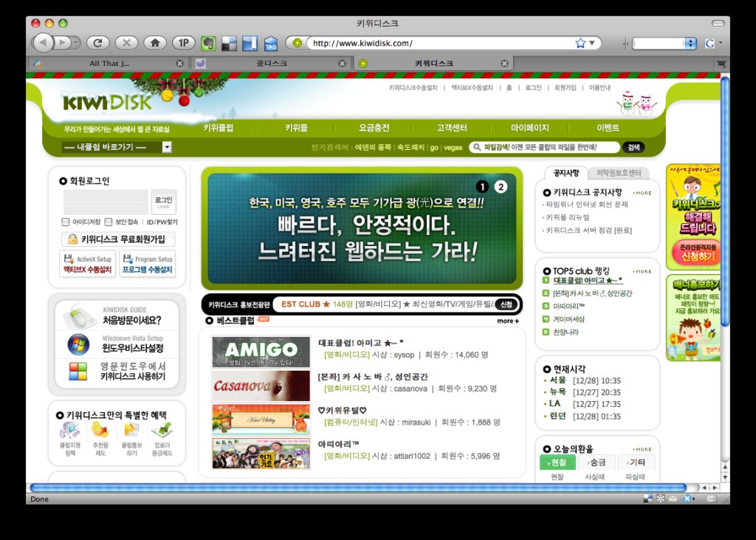The image size is (756, 540).
Task: Close the 키위디스크 tab
Action: coord(504,64)
